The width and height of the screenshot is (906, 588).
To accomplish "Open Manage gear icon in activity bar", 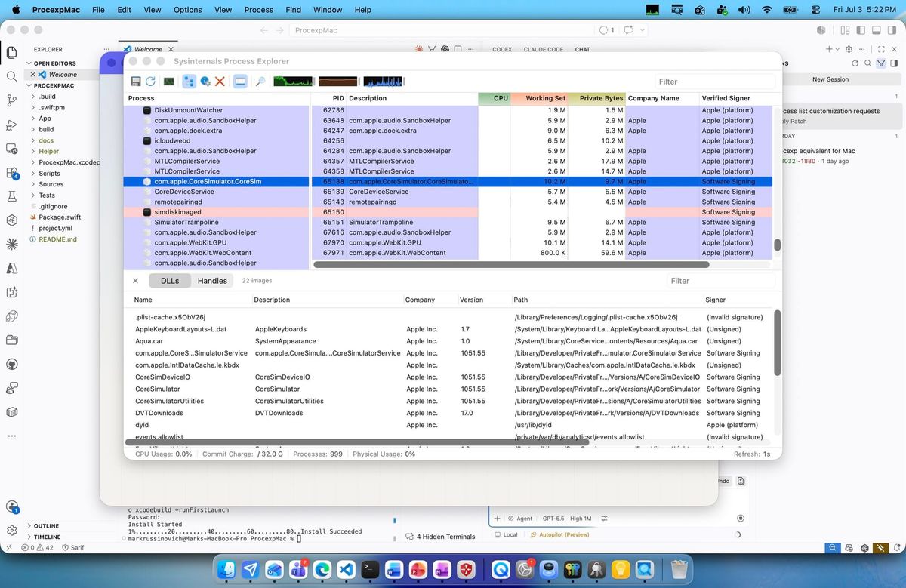I will [x=11, y=531].
